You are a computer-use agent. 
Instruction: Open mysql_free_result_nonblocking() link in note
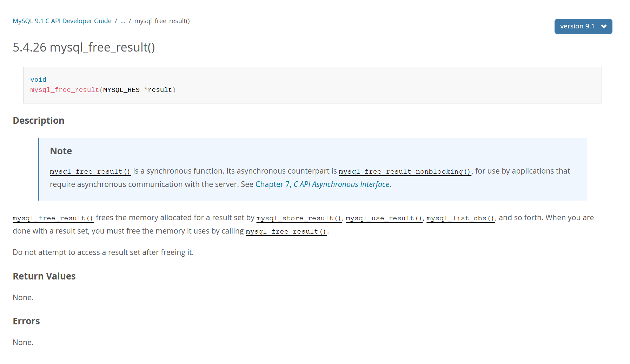[x=405, y=171]
